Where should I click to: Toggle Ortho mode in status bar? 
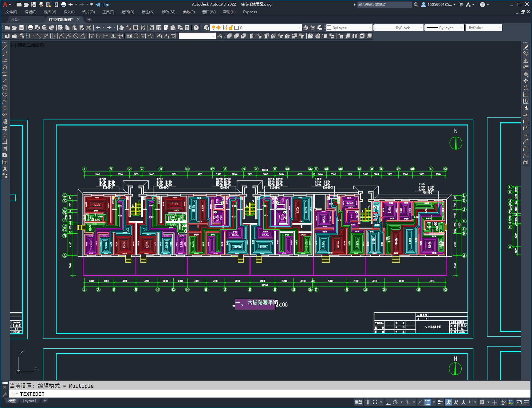[x=388, y=402]
